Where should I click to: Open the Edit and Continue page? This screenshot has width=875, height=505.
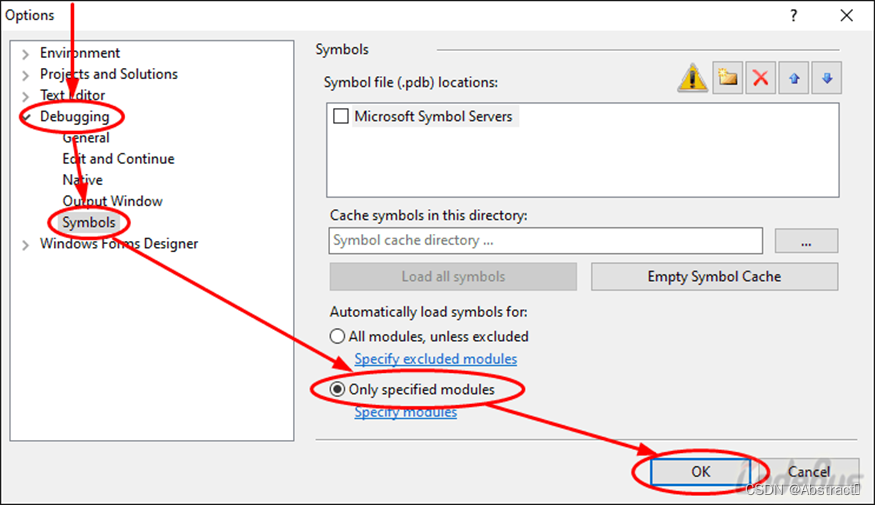[x=118, y=159]
